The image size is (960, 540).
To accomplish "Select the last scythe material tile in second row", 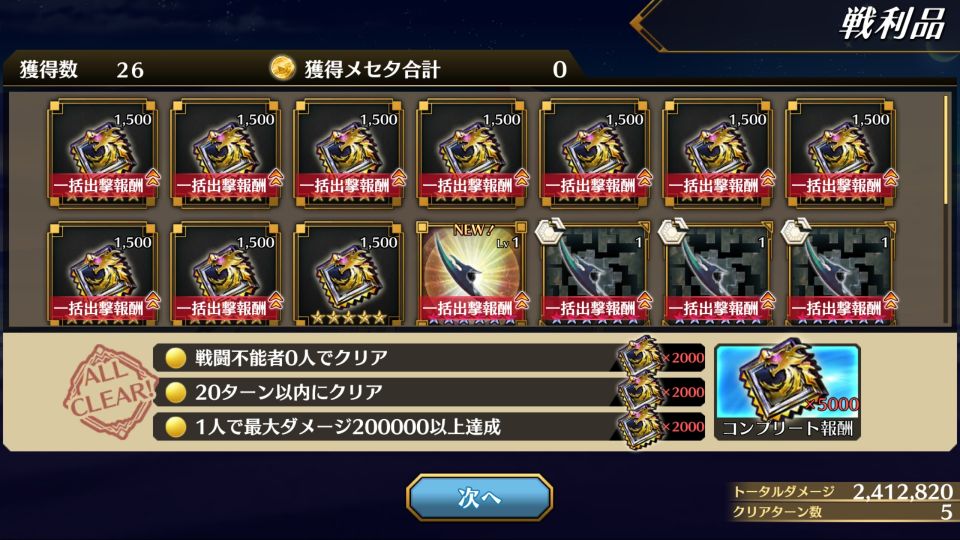I will [x=841, y=273].
